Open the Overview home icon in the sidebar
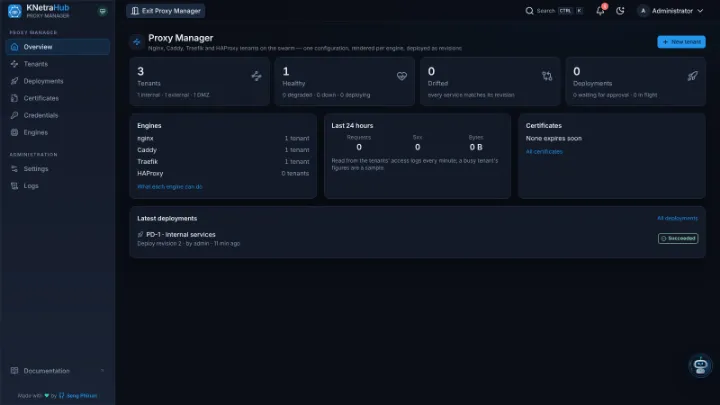The width and height of the screenshot is (720, 405). coord(14,47)
